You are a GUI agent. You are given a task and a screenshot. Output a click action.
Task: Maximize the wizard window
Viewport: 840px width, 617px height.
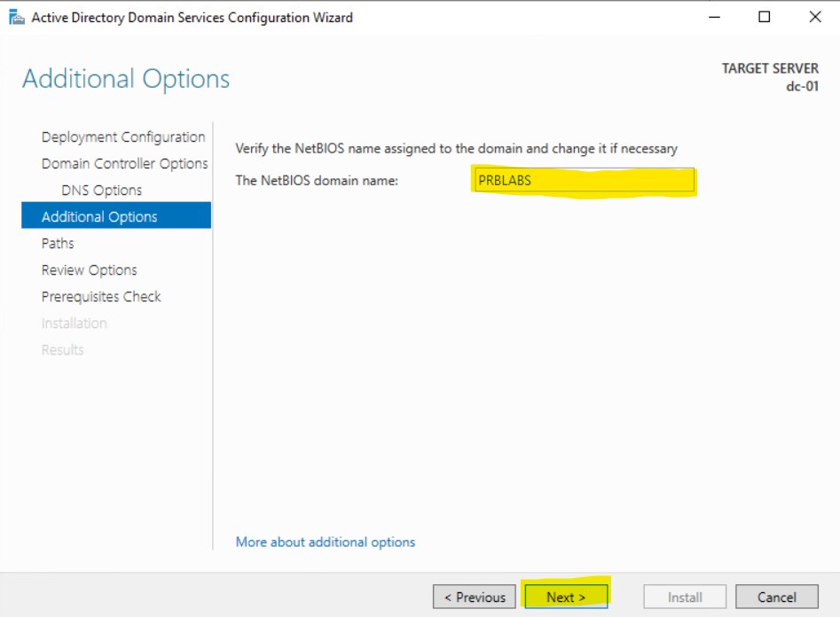point(764,17)
